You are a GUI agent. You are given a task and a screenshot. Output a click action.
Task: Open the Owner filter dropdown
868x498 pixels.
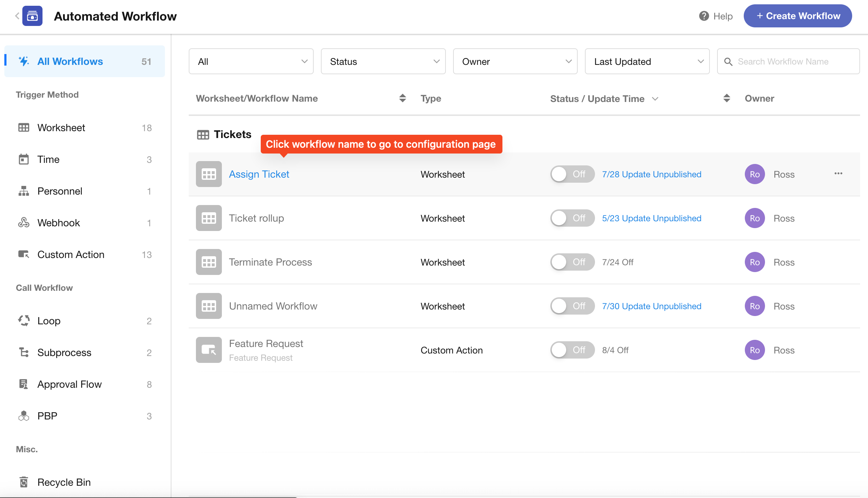[x=515, y=62]
